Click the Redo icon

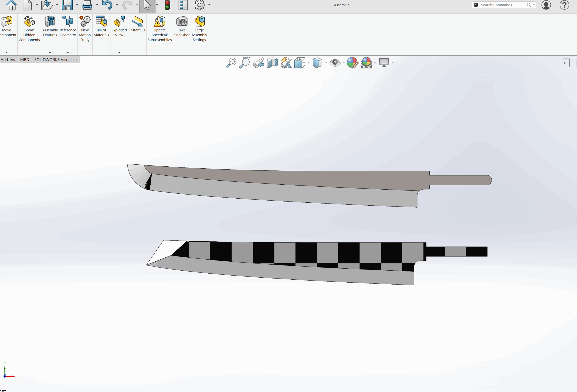[x=127, y=5]
